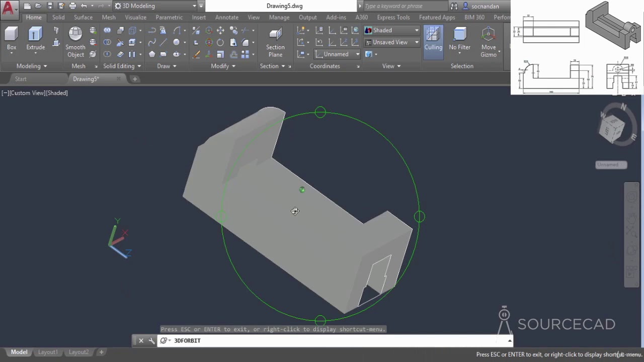Activate the Extrude tool
Viewport: 644px width, 362px height.
35,39
